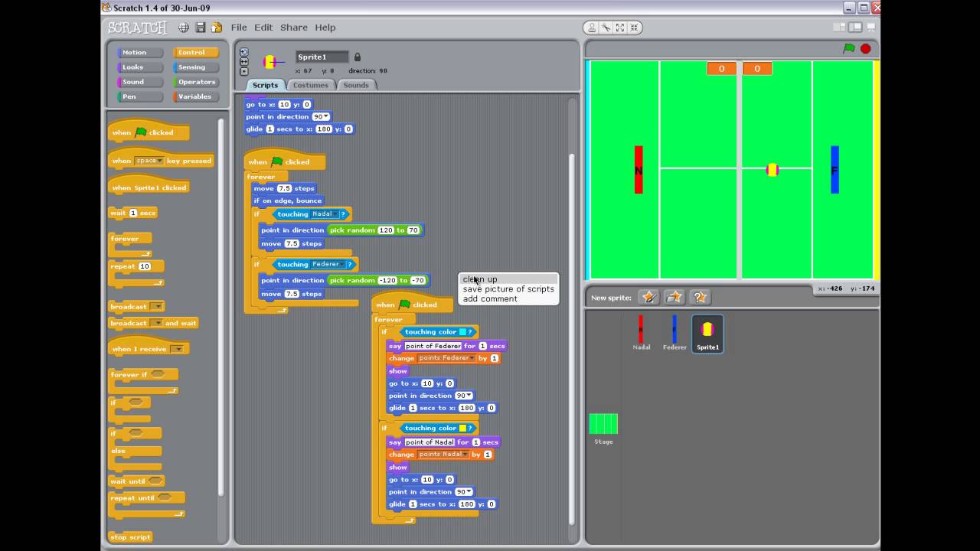
Task: Show the Sound block category
Action: pyautogui.click(x=140, y=82)
